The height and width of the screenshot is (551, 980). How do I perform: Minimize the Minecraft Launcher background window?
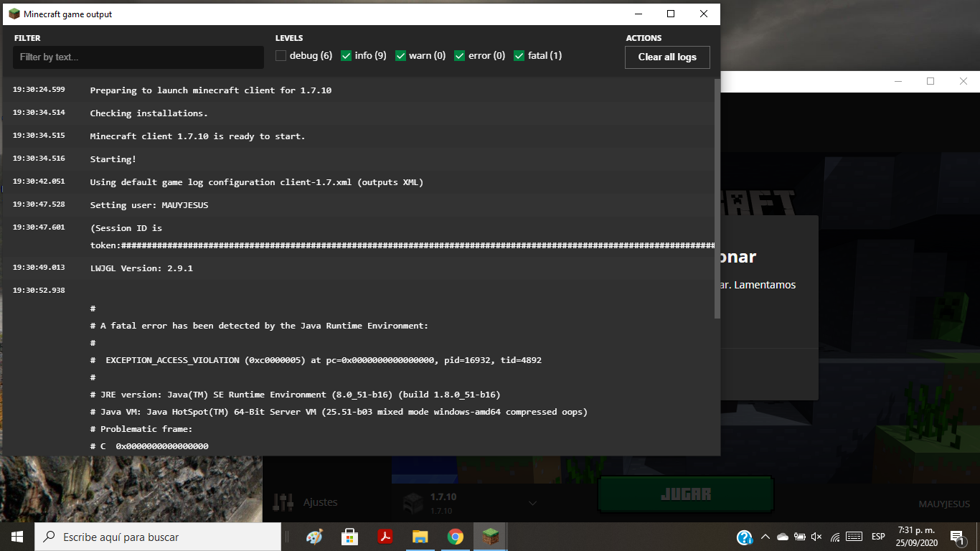click(897, 81)
